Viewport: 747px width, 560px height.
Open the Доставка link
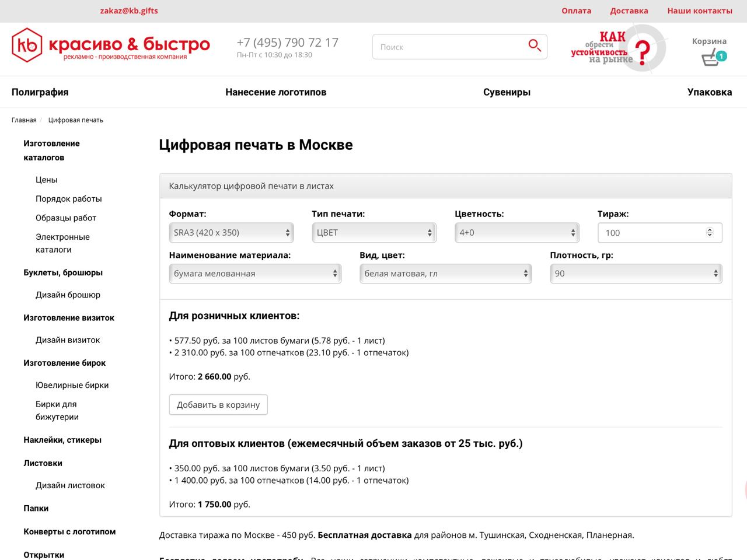629,10
